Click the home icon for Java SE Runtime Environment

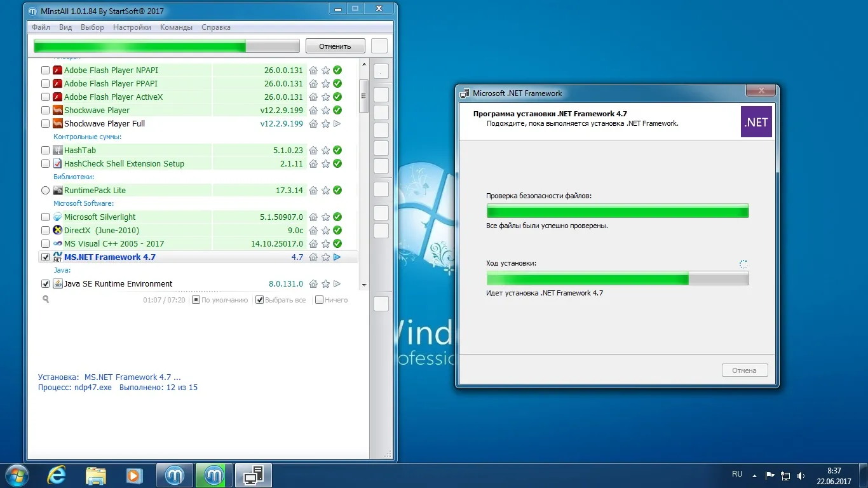(x=313, y=284)
